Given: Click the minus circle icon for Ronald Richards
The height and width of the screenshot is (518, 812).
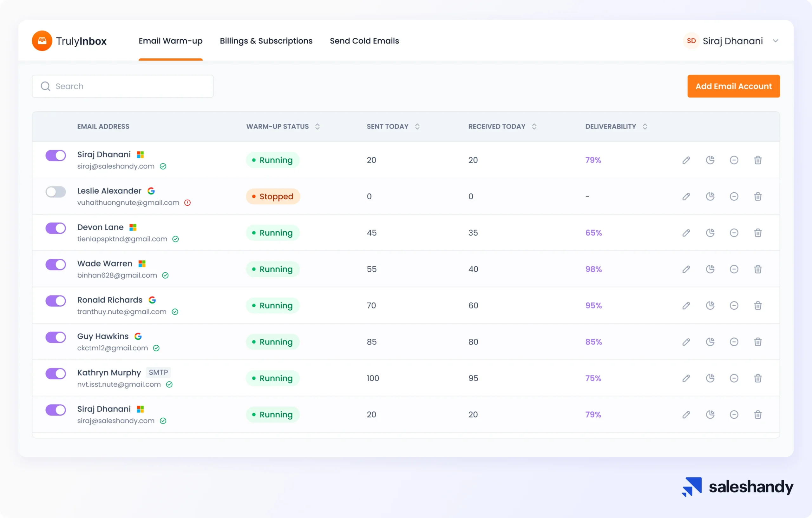Looking at the screenshot, I should [x=734, y=305].
